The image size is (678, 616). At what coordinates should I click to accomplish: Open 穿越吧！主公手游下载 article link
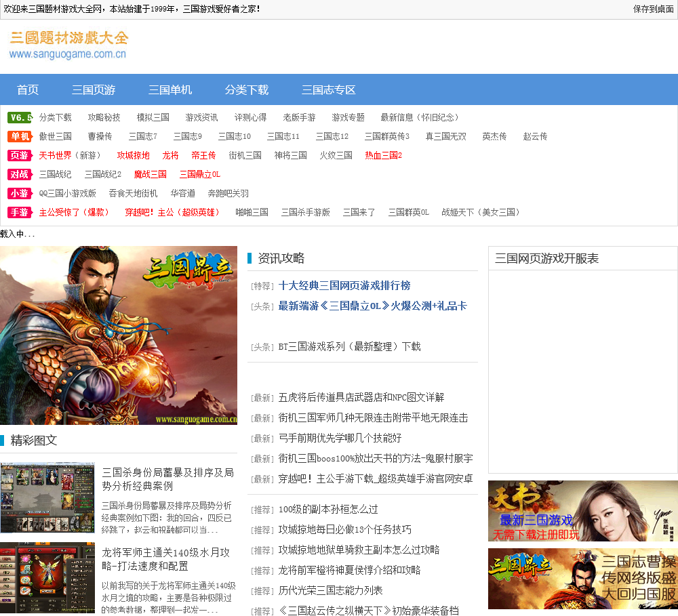(x=376, y=479)
